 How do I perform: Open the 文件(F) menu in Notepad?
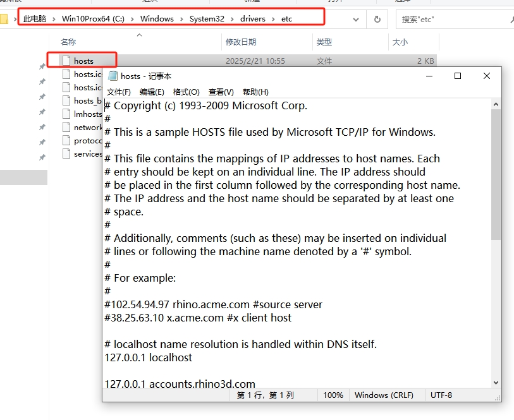point(119,92)
